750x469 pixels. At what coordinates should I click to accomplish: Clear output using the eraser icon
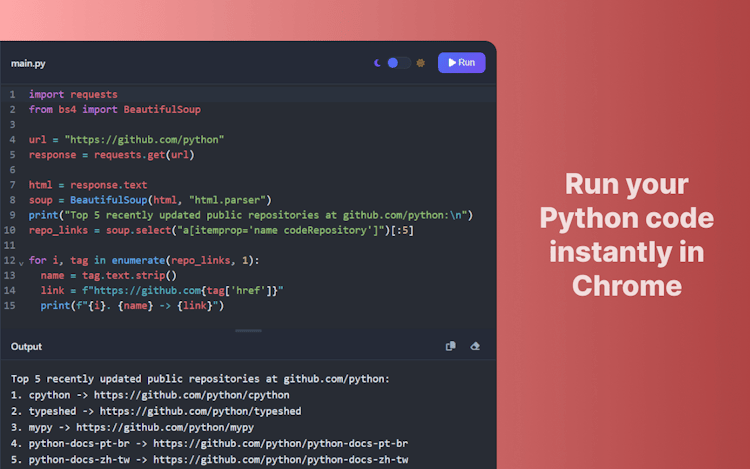[475, 346]
